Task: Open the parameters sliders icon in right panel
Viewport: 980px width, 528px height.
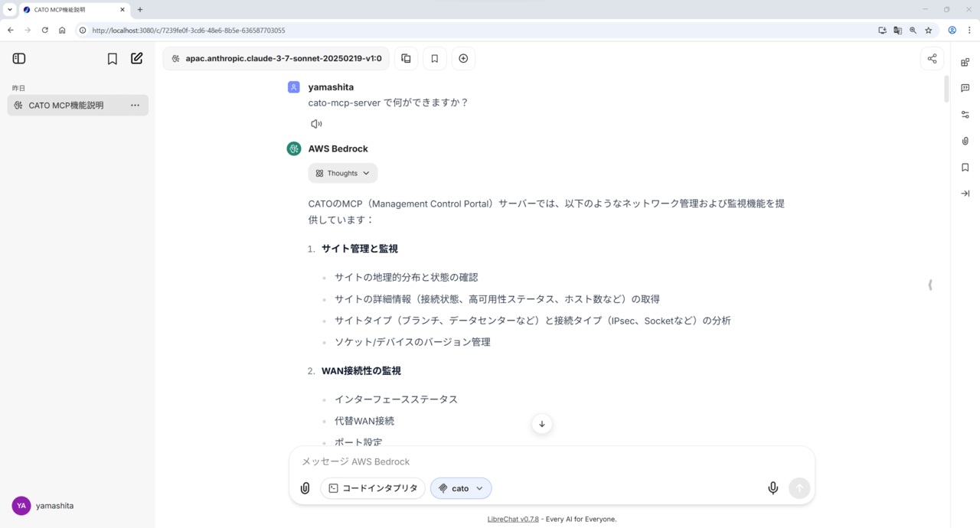Action: tap(965, 115)
